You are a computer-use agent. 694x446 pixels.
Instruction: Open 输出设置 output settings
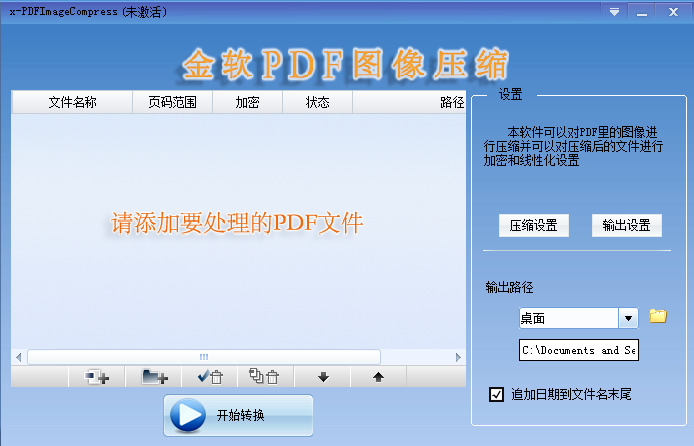click(627, 226)
